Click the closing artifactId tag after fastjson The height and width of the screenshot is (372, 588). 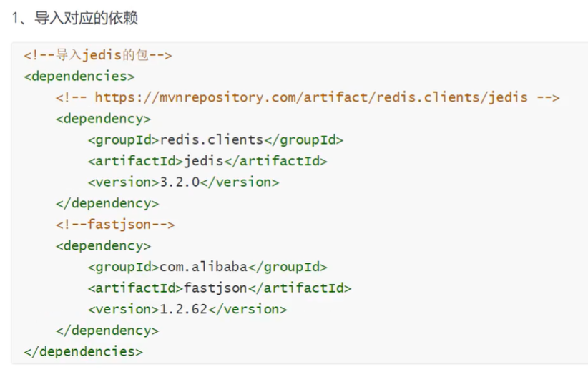(x=299, y=288)
